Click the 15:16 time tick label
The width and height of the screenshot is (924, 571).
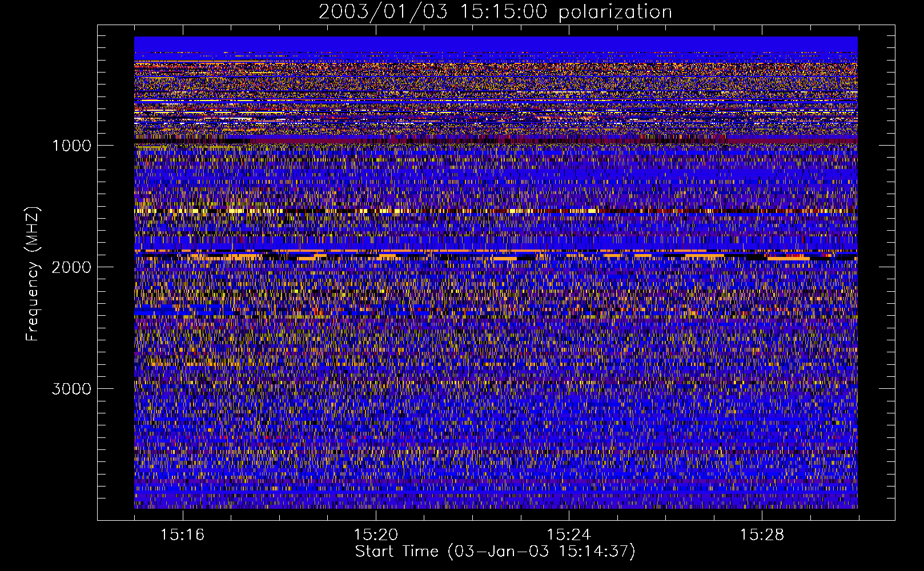(x=182, y=535)
